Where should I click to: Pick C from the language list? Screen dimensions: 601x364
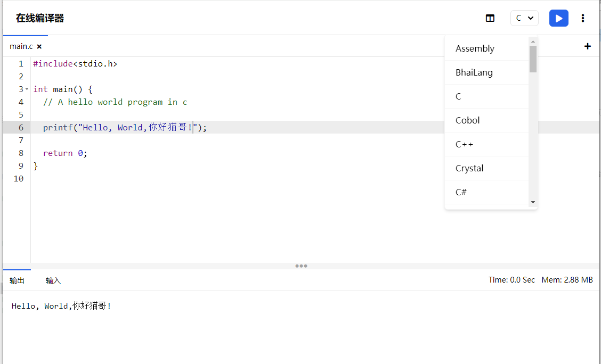pyautogui.click(x=458, y=96)
